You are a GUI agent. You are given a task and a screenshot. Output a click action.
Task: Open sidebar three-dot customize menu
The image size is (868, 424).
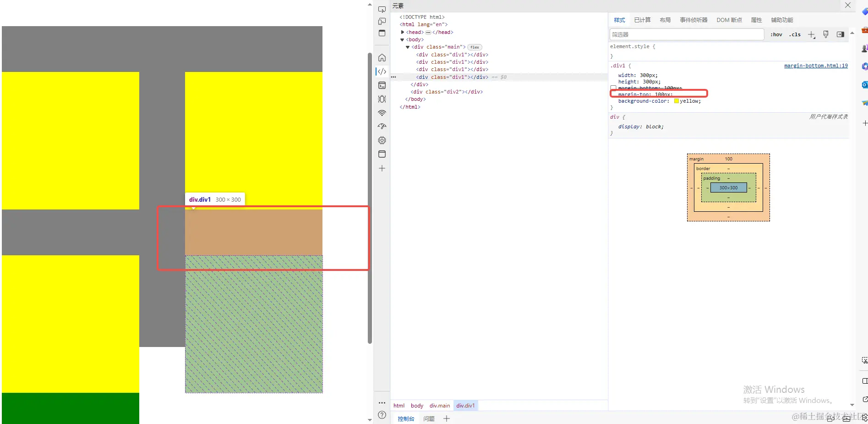[382, 403]
